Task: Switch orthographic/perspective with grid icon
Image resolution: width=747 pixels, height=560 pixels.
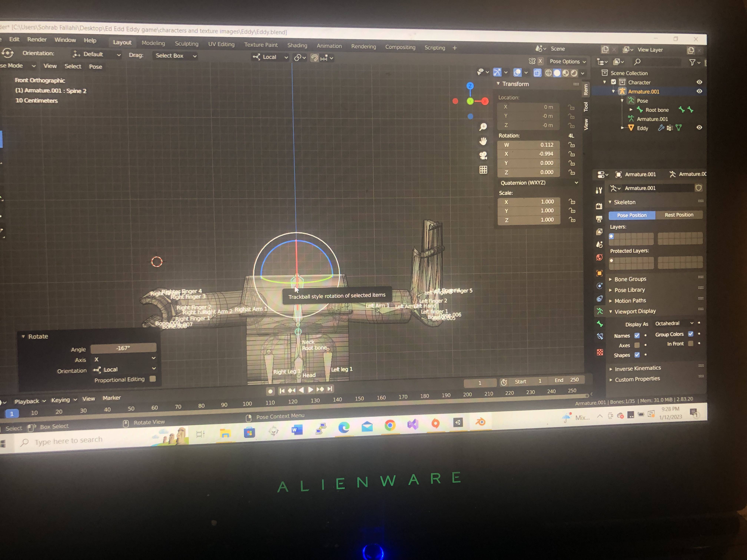Action: [483, 170]
